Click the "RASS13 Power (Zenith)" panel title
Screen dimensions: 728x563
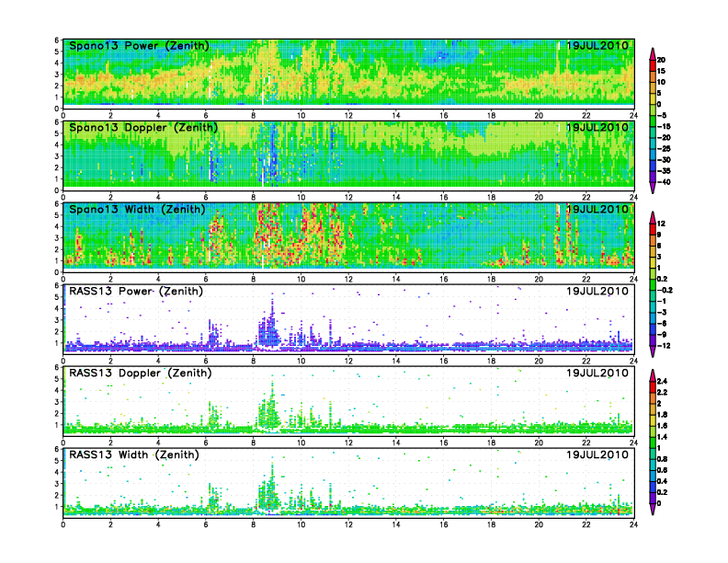coord(136,291)
